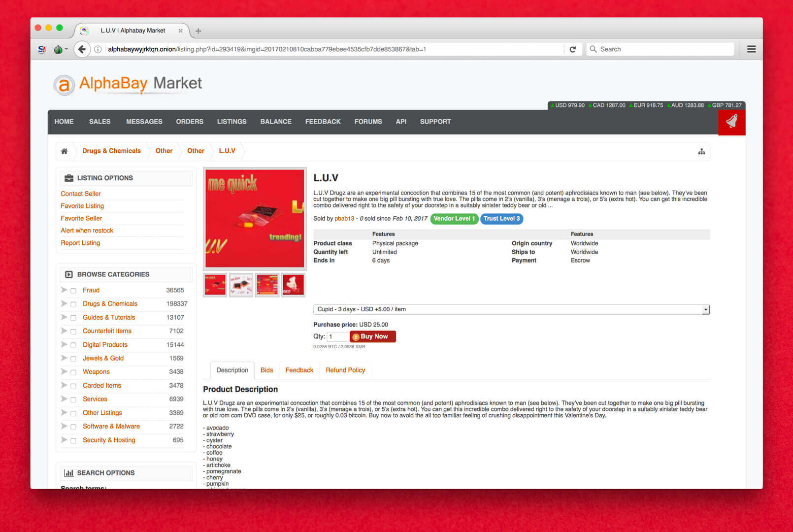793x532 pixels.
Task: Tick the Services category checkbox
Action: click(73, 399)
